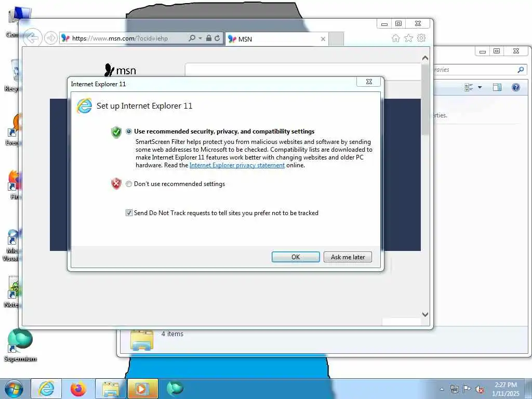Click the IE Home icon
The image size is (532, 399).
(x=395, y=38)
